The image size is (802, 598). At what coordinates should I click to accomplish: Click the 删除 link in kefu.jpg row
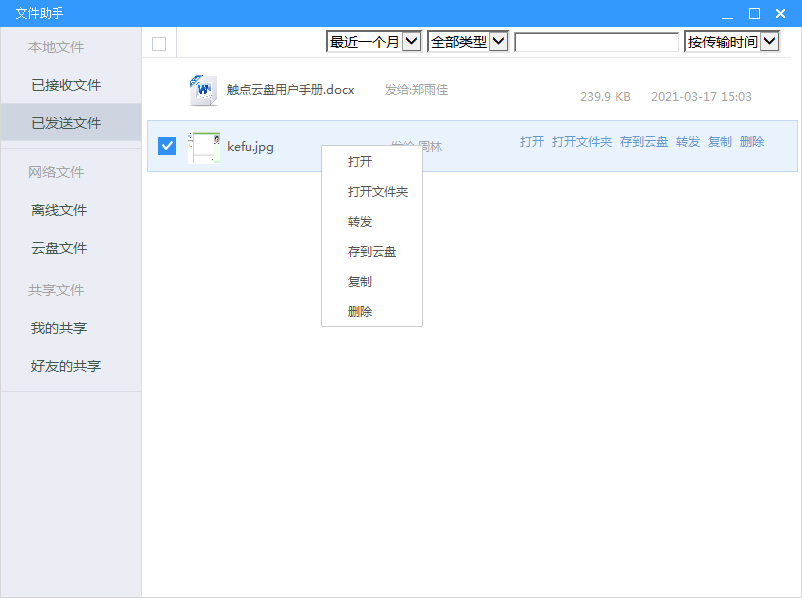752,142
